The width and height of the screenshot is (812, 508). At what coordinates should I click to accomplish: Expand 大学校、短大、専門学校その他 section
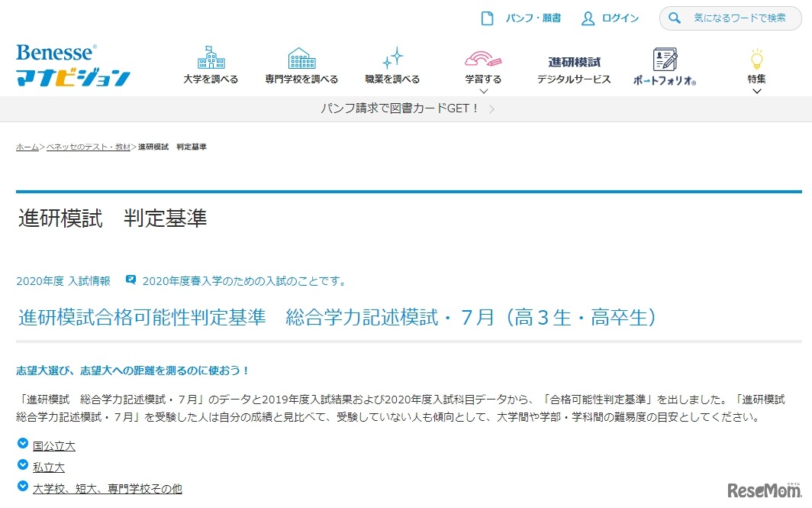[x=106, y=488]
